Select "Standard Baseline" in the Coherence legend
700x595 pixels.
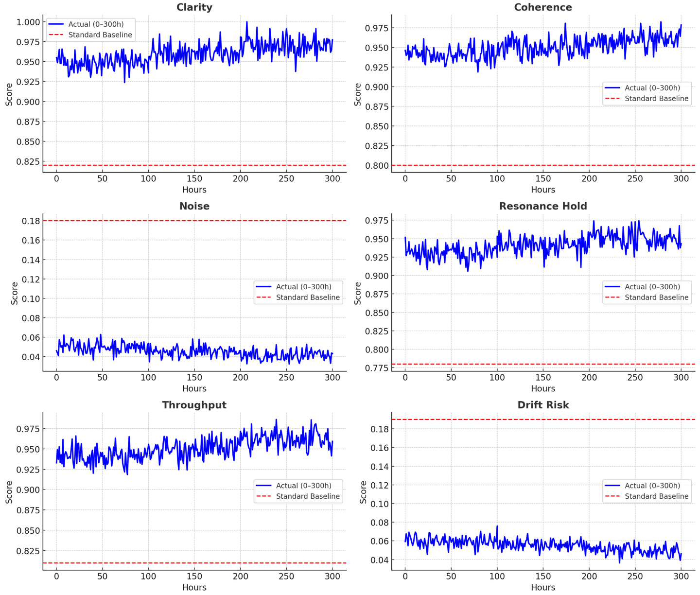(x=657, y=99)
